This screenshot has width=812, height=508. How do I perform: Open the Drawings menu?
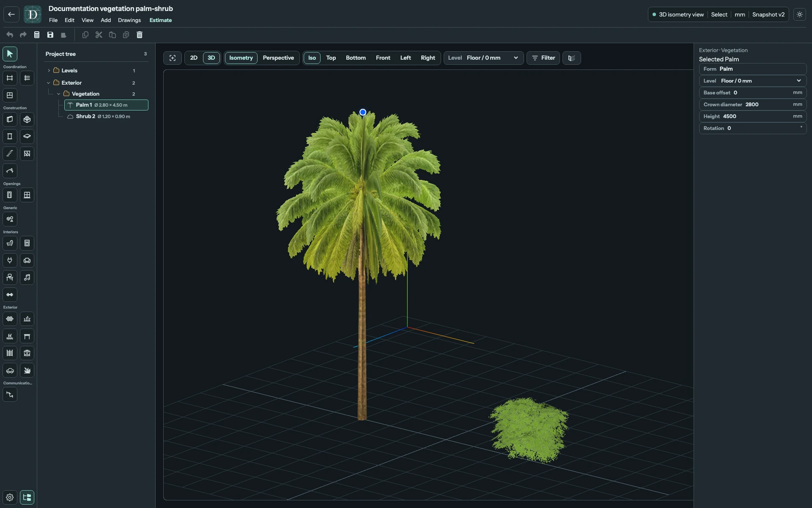[x=129, y=20]
